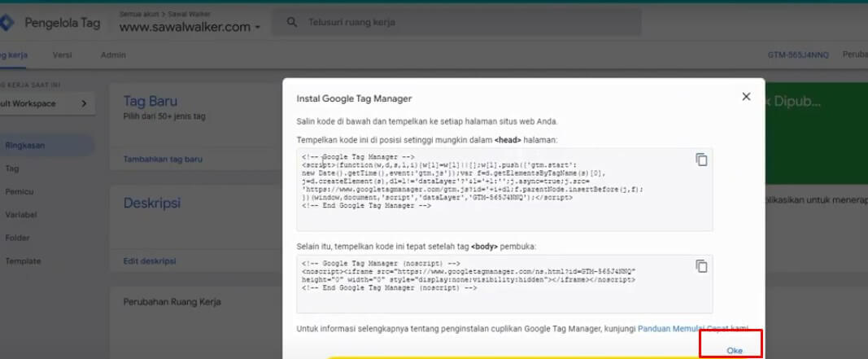Click the Tag Baru heading

tap(150, 102)
